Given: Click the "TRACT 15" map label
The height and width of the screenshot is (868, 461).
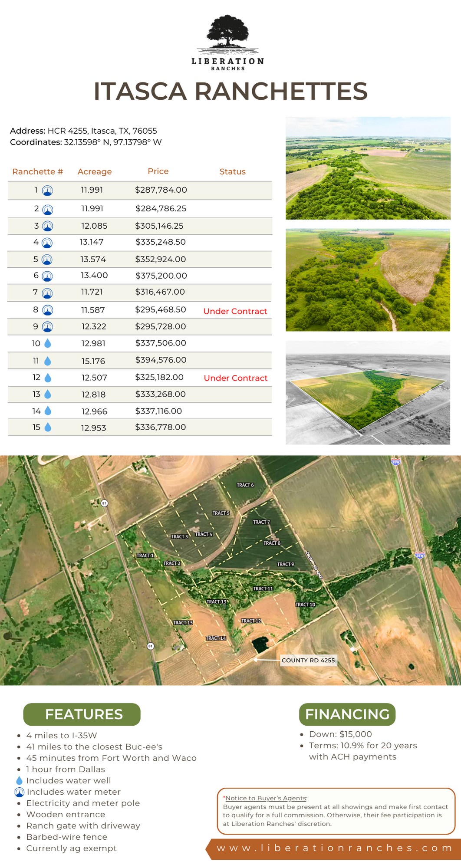Looking at the screenshot, I should (183, 623).
